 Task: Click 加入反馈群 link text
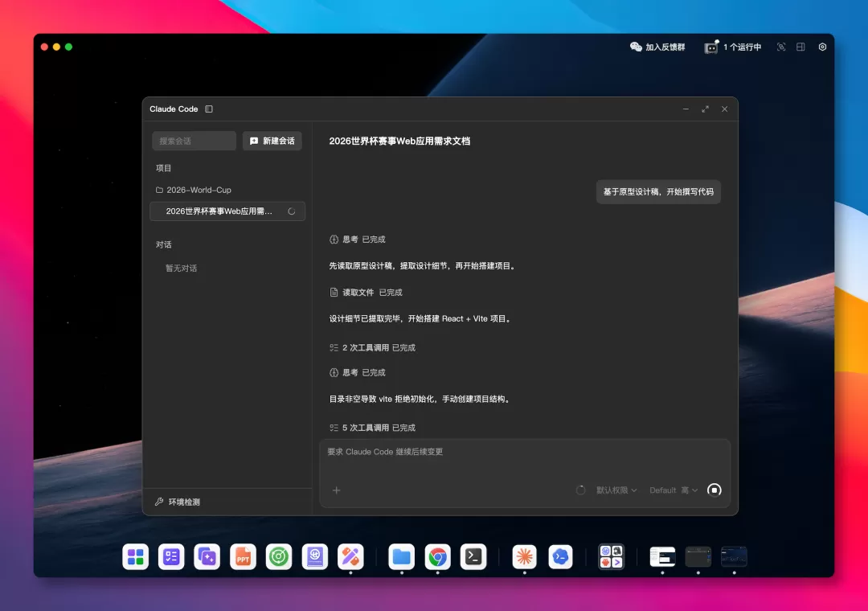665,47
